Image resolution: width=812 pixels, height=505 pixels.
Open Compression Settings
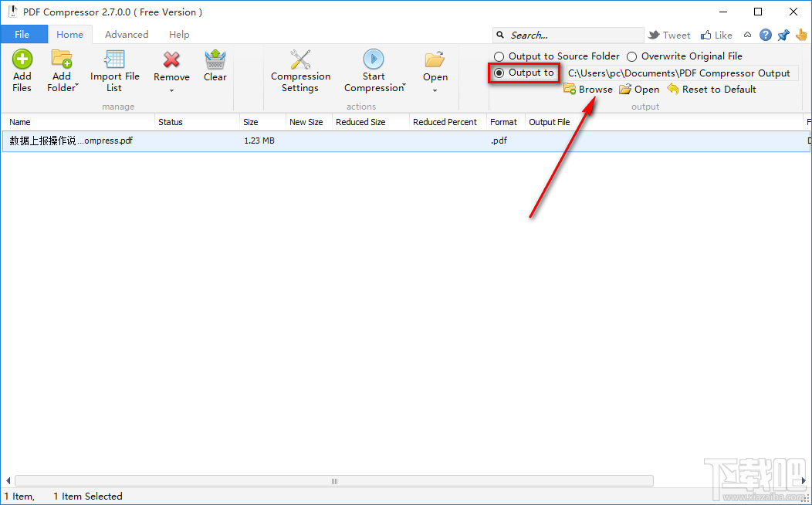point(300,71)
